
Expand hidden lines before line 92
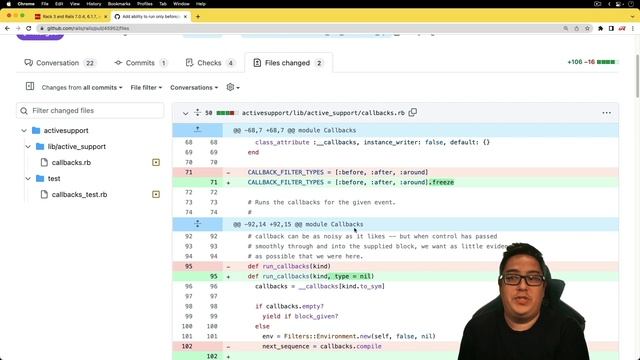coord(198,224)
